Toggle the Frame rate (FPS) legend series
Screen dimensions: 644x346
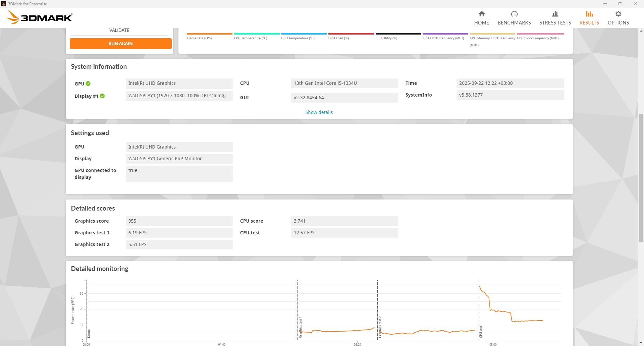pos(199,38)
